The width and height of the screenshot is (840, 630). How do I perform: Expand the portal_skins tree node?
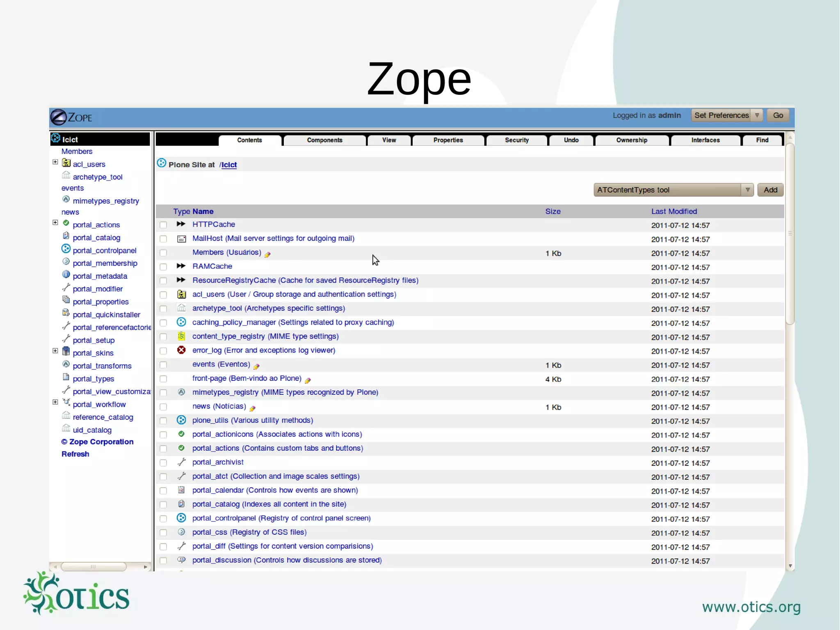55,351
